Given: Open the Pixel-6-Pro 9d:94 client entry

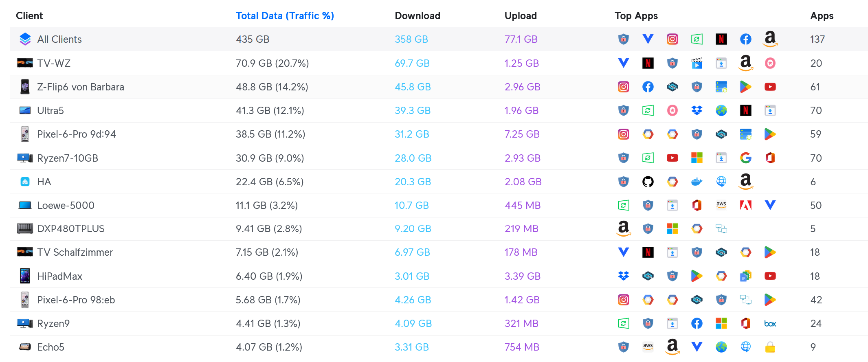Looking at the screenshot, I should (x=77, y=134).
